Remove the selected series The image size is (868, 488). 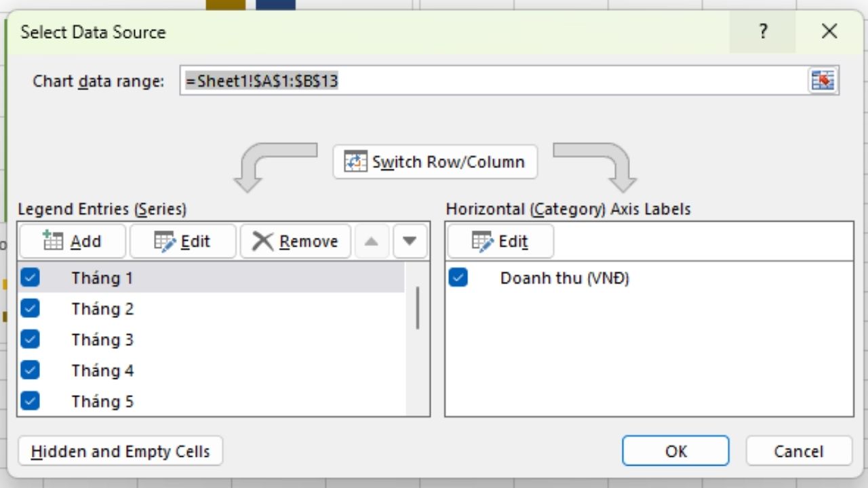point(295,241)
